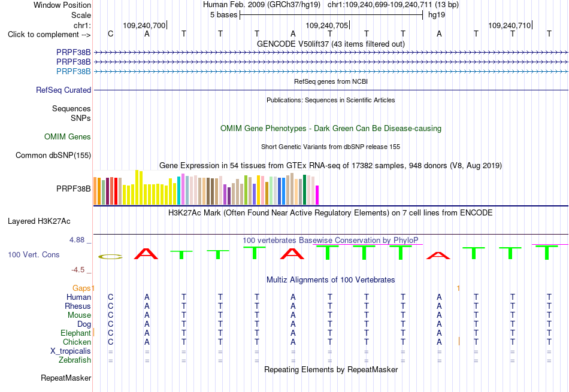Click the -4.5 PhyloP lower scale value
Viewport: 569px width, 392px height.
(x=78, y=269)
